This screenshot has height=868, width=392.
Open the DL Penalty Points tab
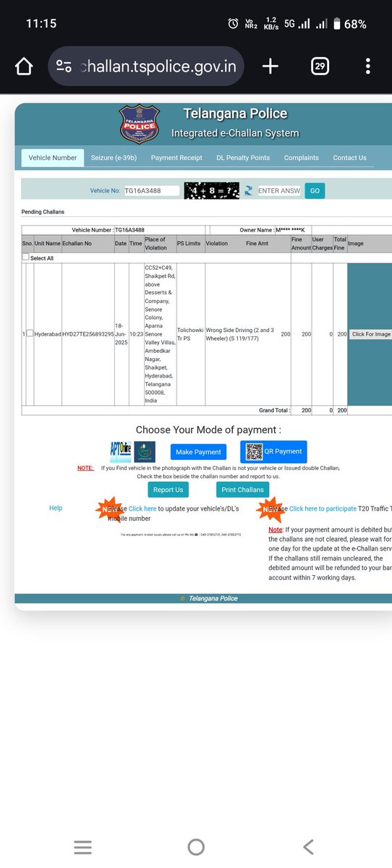(x=243, y=158)
